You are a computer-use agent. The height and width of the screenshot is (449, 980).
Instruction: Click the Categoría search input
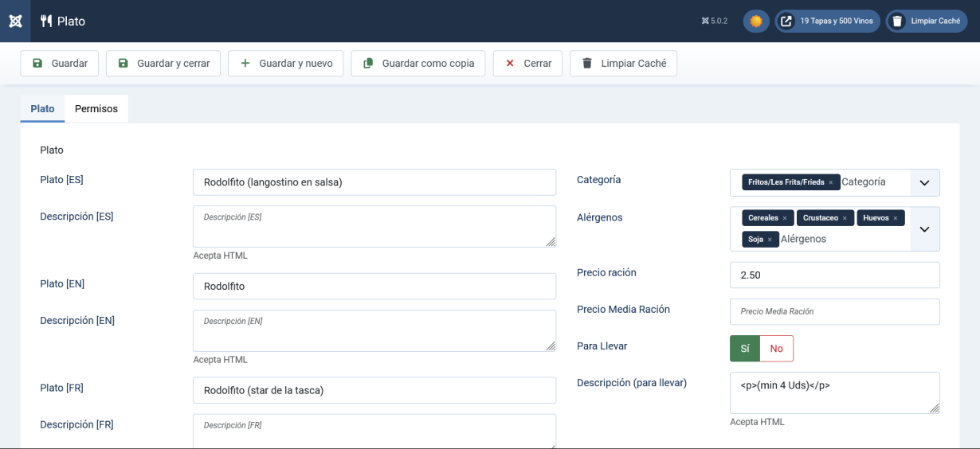tap(872, 182)
